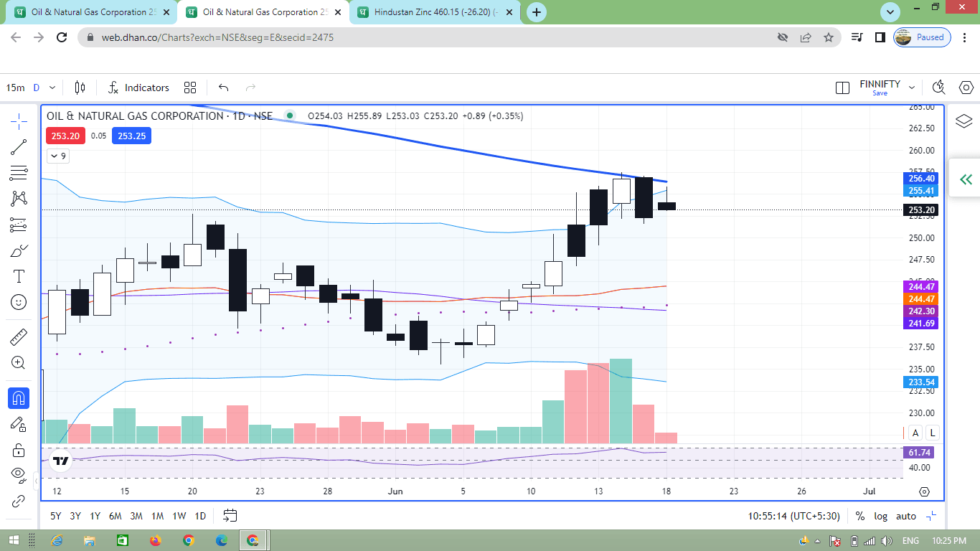Set the chart range to 3M

coord(136,516)
